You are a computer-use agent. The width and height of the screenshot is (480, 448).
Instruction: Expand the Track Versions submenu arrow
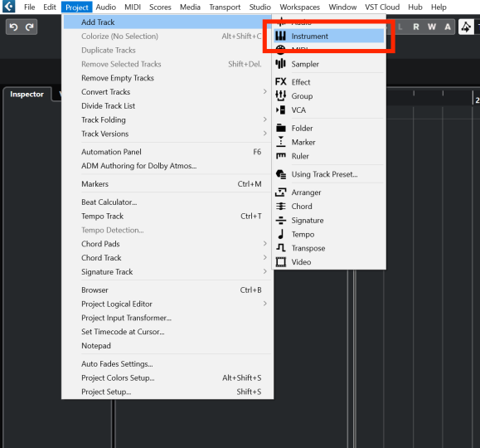pyautogui.click(x=264, y=134)
